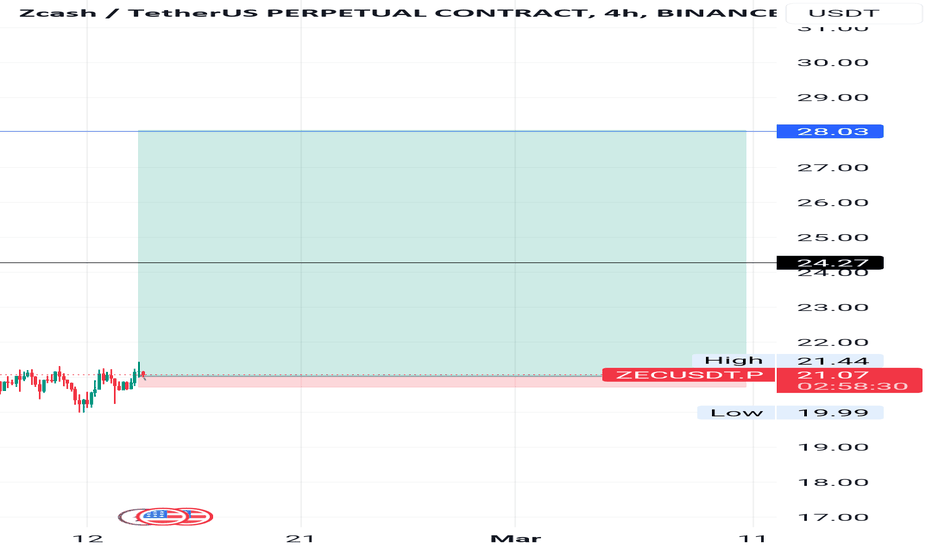Click the High 21.44 price marker
Image resolution: width=932 pixels, height=550 pixels.
click(x=788, y=360)
